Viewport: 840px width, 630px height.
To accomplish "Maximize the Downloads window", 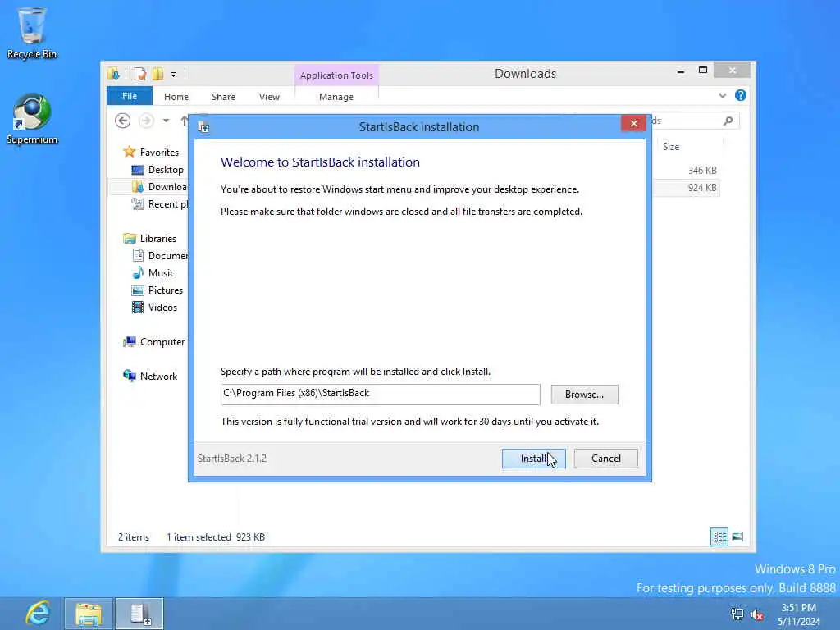I will (703, 71).
